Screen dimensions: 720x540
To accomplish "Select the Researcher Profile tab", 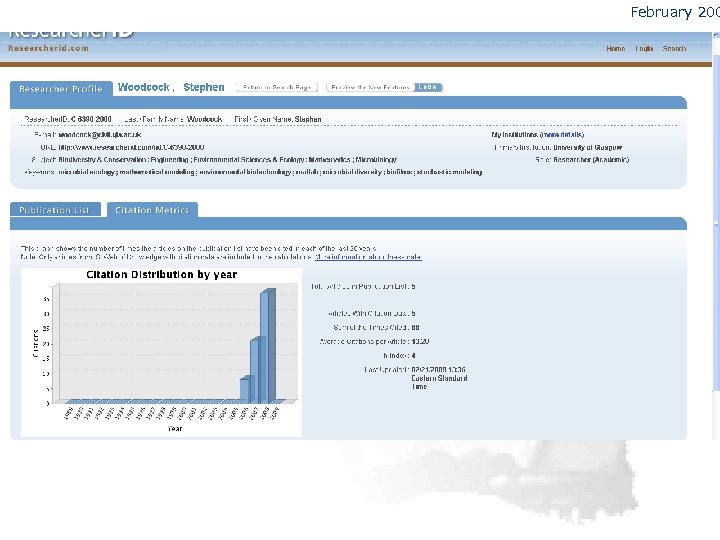I will pos(61,89).
